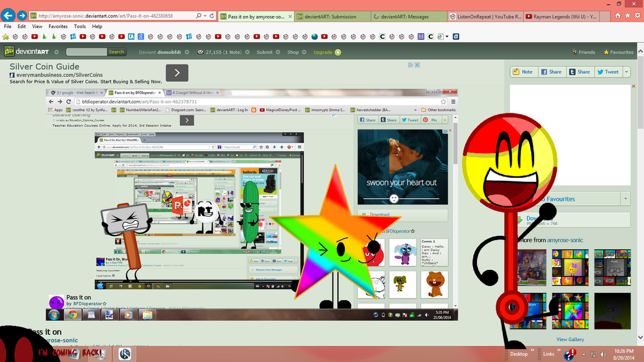Open dropdown beside Add to Favourites
The width and height of the screenshot is (644, 362).
tap(625, 199)
